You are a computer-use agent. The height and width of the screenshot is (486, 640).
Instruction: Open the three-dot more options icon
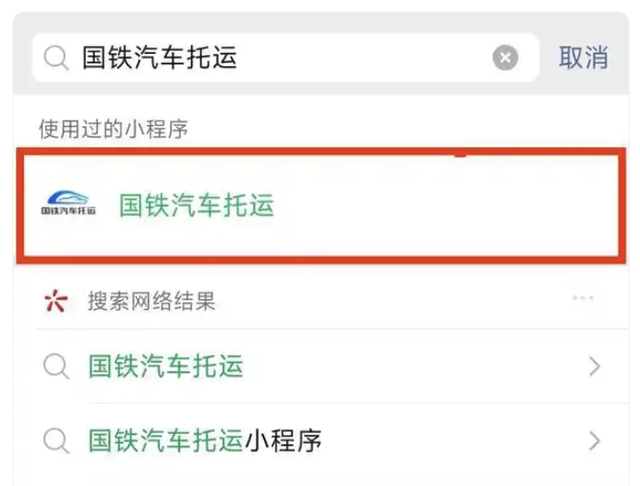(583, 298)
